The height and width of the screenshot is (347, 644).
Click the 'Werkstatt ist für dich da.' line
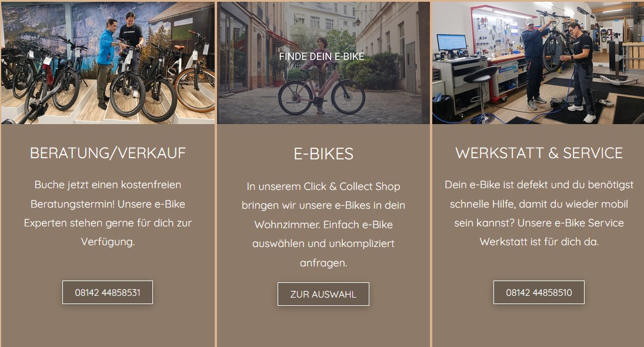539,242
